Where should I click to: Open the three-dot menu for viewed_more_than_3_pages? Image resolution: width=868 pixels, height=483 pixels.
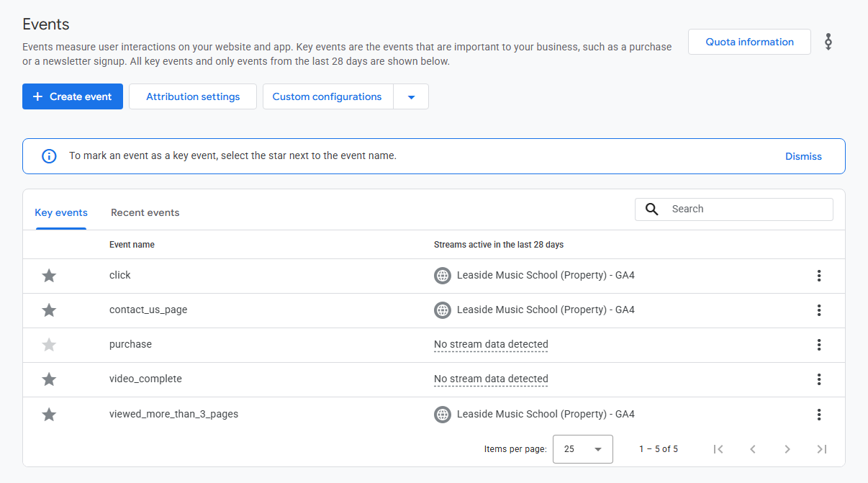[x=819, y=415]
